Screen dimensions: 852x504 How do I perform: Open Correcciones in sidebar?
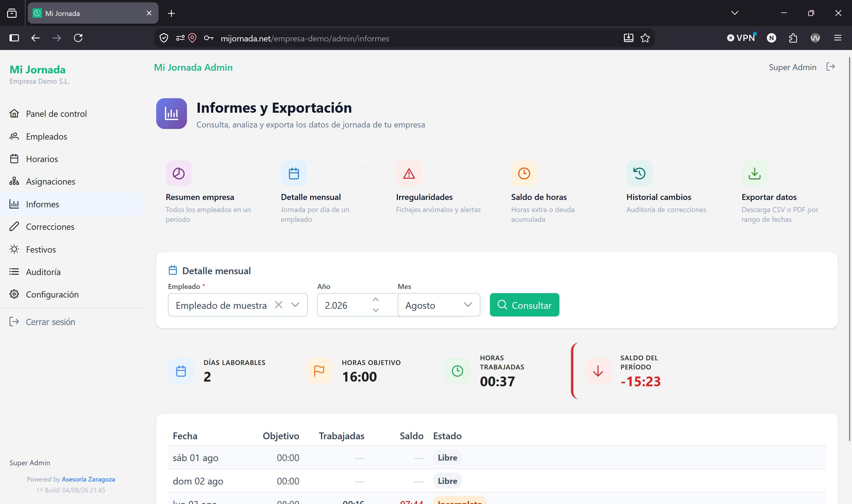point(71,227)
